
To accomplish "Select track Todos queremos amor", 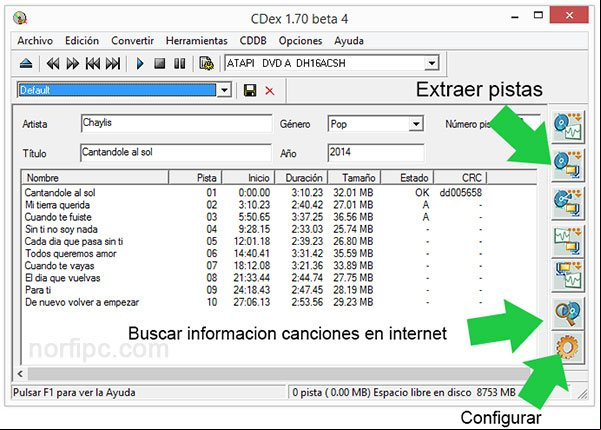I will pyautogui.click(x=71, y=254).
